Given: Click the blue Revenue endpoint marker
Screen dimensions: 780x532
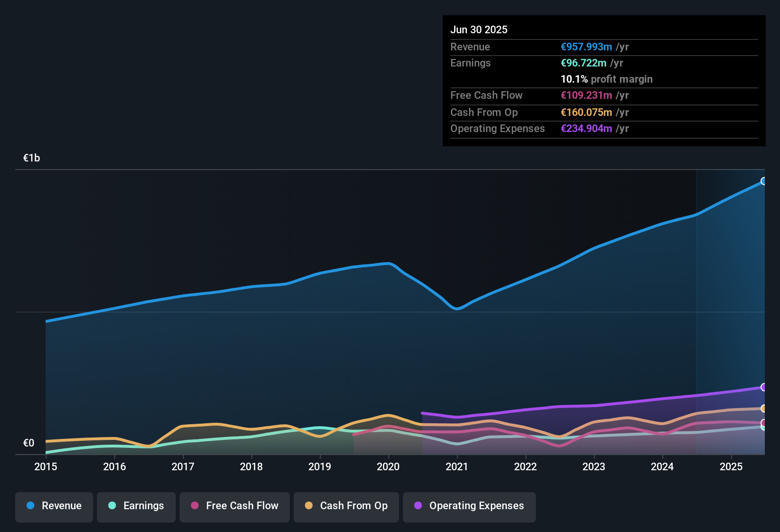Looking at the screenshot, I should [x=763, y=181].
